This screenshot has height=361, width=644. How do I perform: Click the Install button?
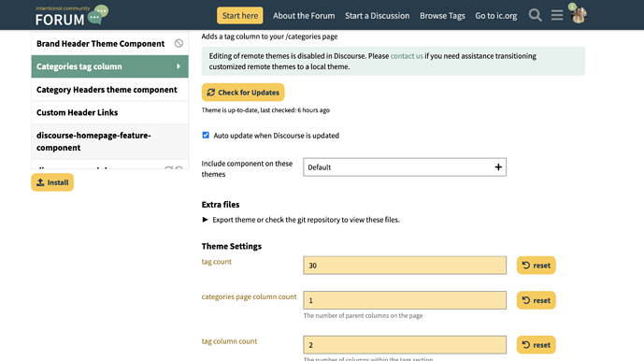(x=52, y=182)
